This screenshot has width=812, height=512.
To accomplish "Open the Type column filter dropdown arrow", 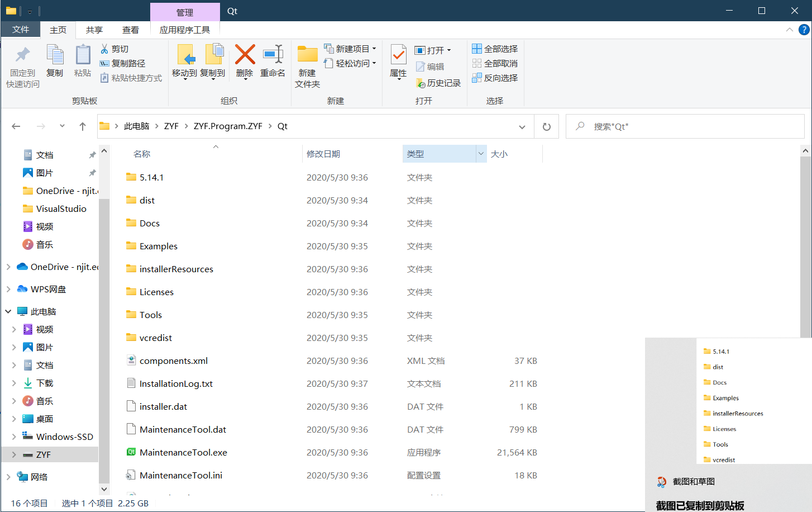I will (x=481, y=154).
